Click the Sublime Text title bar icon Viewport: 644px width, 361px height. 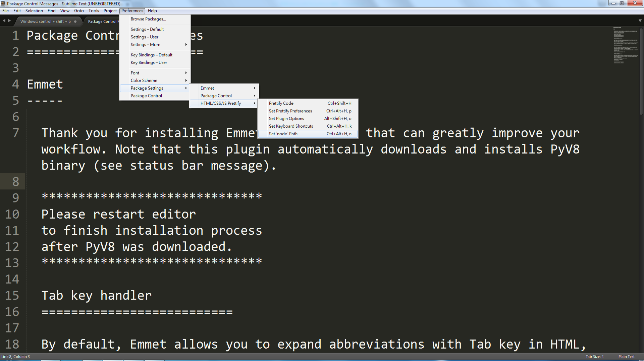(x=3, y=4)
